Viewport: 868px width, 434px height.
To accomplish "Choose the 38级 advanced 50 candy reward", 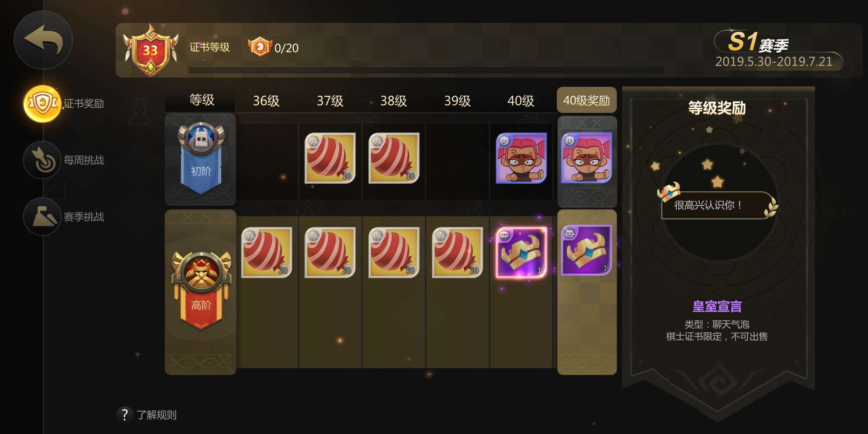I will pyautogui.click(x=394, y=252).
